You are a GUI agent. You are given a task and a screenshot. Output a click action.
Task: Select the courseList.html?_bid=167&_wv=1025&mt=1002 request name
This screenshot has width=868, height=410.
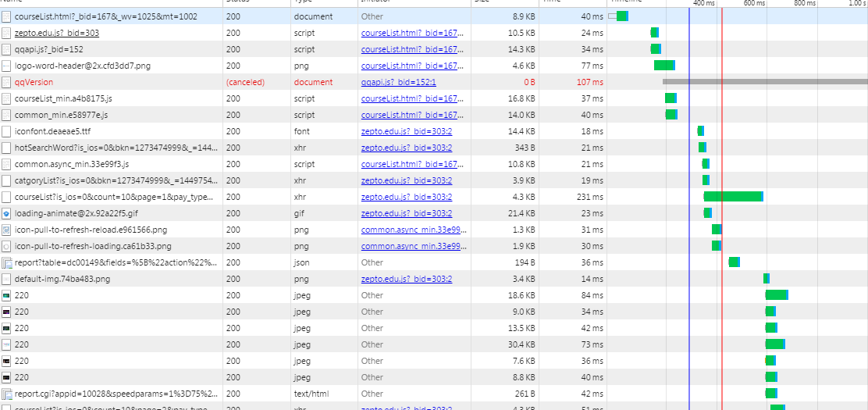tap(105, 16)
